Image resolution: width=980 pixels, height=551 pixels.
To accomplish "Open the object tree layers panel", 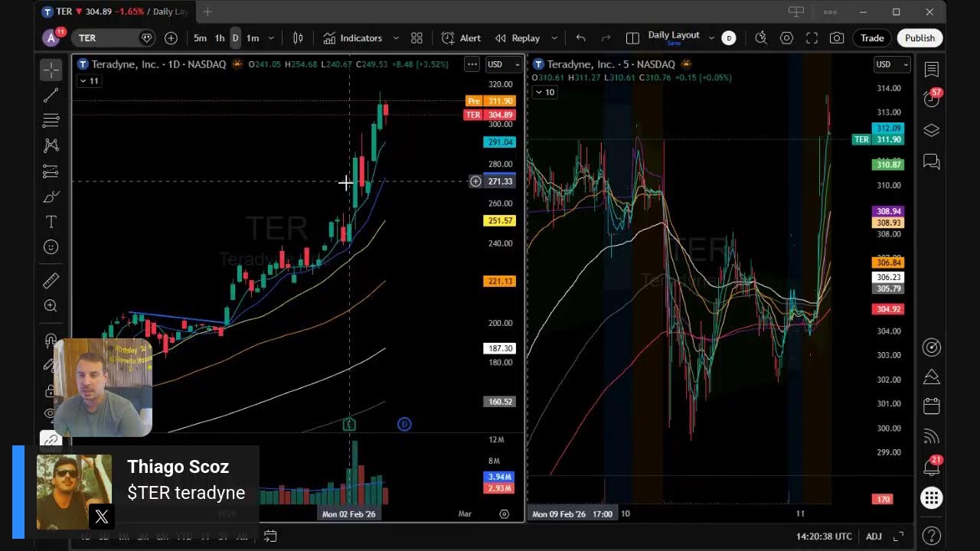I will pos(932,130).
